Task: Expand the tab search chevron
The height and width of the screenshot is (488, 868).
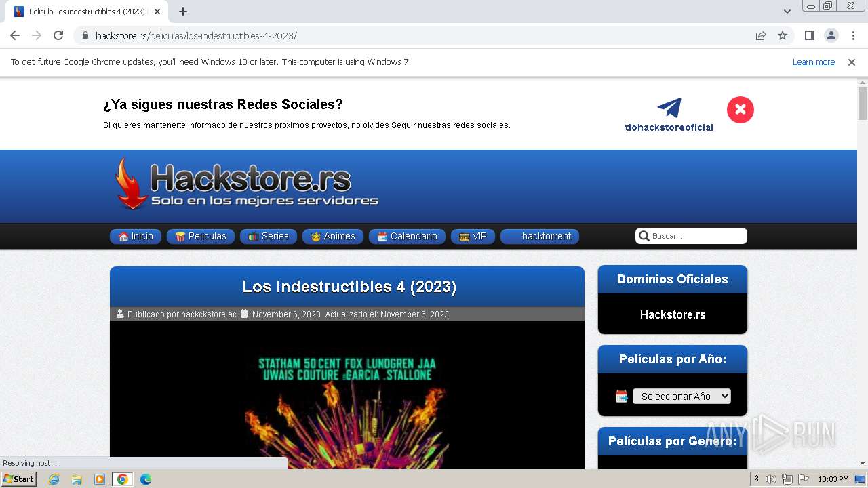Action: tap(787, 12)
